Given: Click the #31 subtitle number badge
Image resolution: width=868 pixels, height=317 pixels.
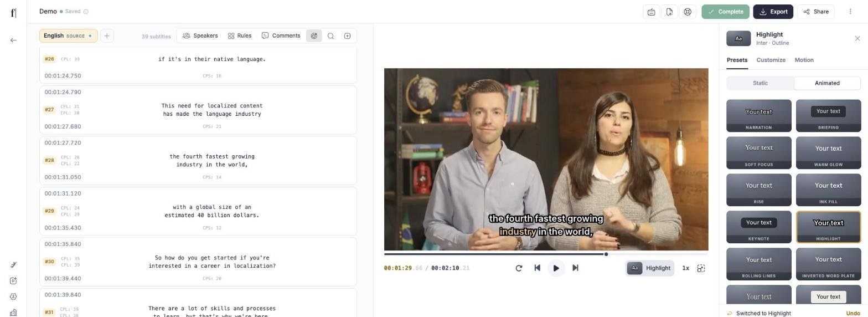Looking at the screenshot, I should (x=49, y=313).
